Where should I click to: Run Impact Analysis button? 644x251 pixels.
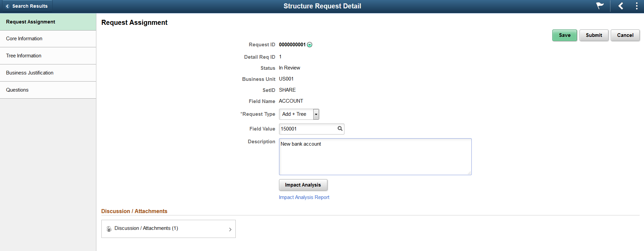pos(303,185)
